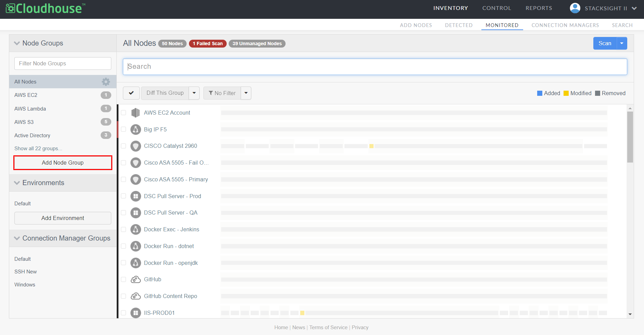This screenshot has width=644, height=335.
Task: Click the Scan button
Action: pyautogui.click(x=605, y=43)
